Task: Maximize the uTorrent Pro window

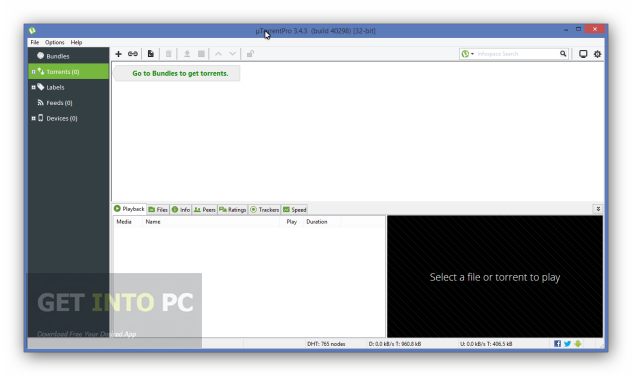Action: point(578,29)
